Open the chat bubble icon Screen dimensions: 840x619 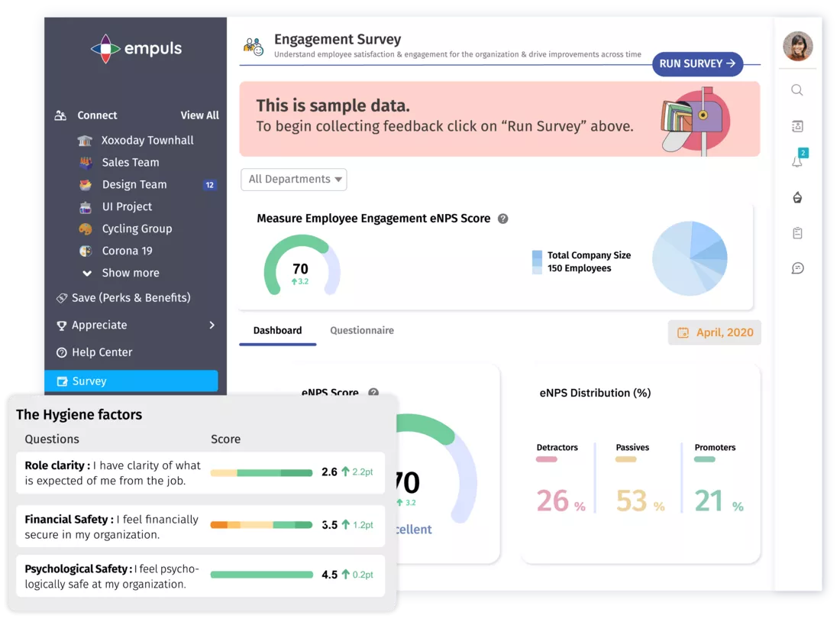coord(797,268)
